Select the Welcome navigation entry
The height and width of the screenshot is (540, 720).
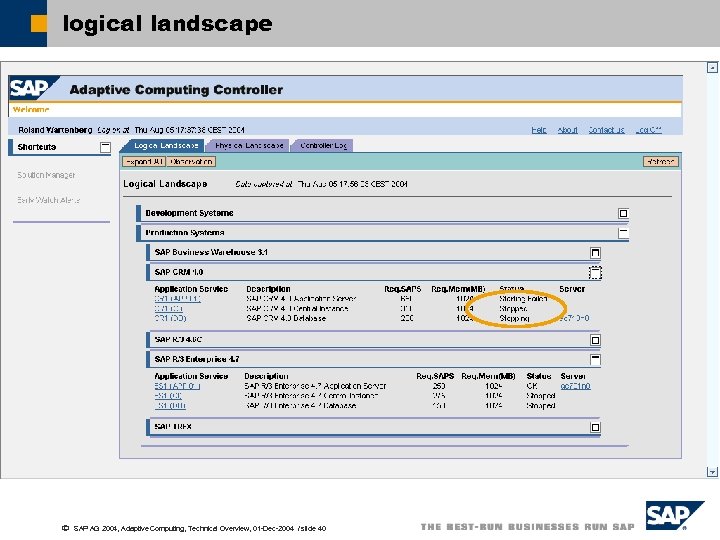(31, 109)
